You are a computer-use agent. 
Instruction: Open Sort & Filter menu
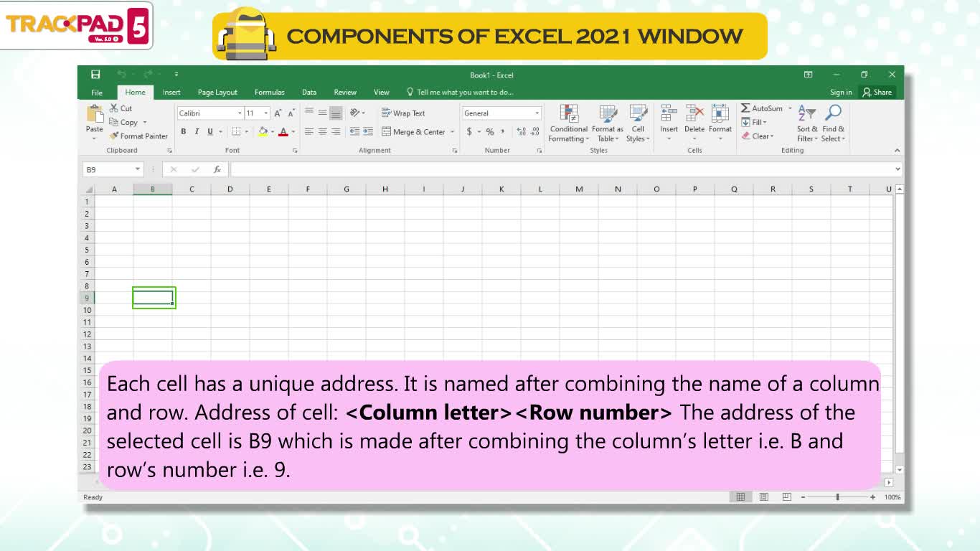807,123
